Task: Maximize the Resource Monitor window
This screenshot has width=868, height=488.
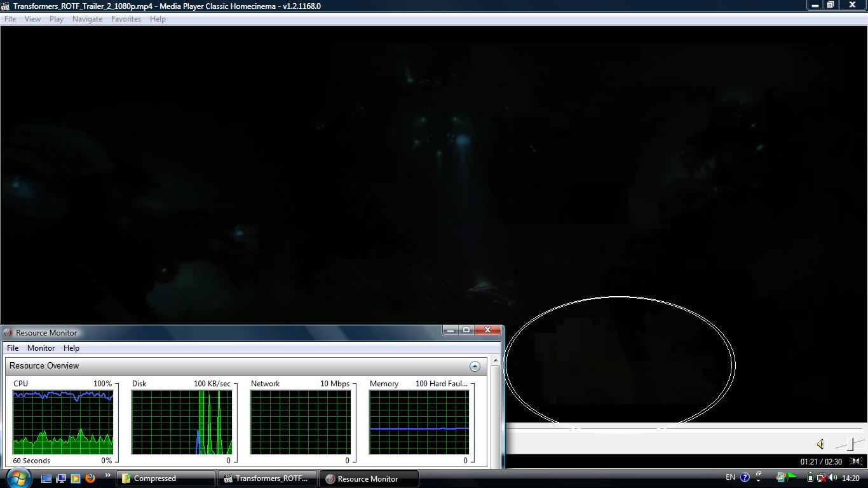Action: point(466,330)
